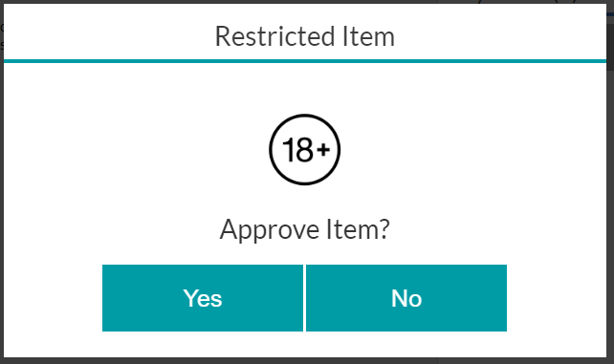Viewport: 614px width, 364px height.
Task: Click the plus sign inside age icon
Action: point(323,149)
